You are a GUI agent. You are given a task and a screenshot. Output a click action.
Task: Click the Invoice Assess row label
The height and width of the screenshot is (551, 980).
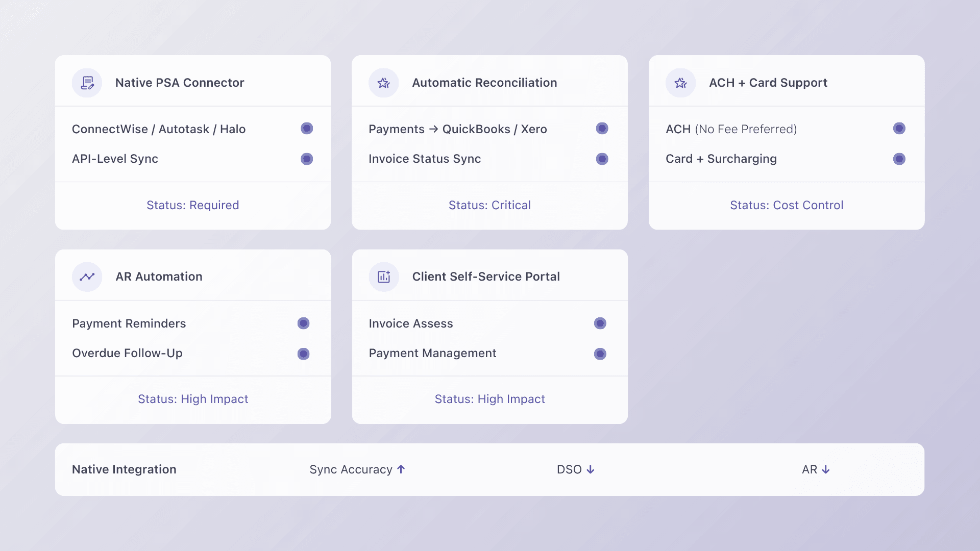point(411,323)
